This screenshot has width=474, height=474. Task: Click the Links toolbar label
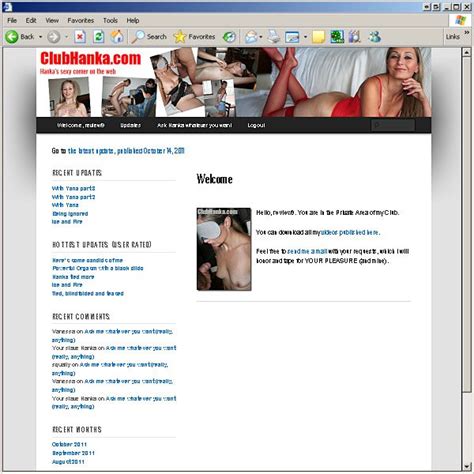pos(453,37)
